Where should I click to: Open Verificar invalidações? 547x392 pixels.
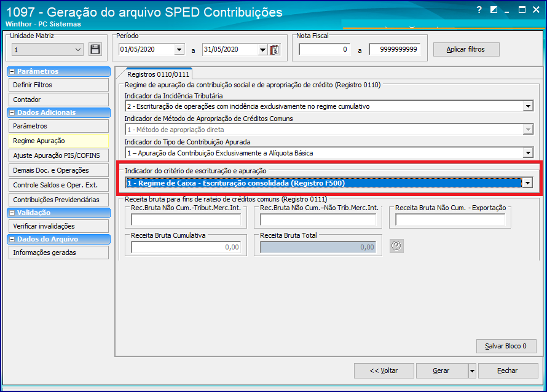58,226
